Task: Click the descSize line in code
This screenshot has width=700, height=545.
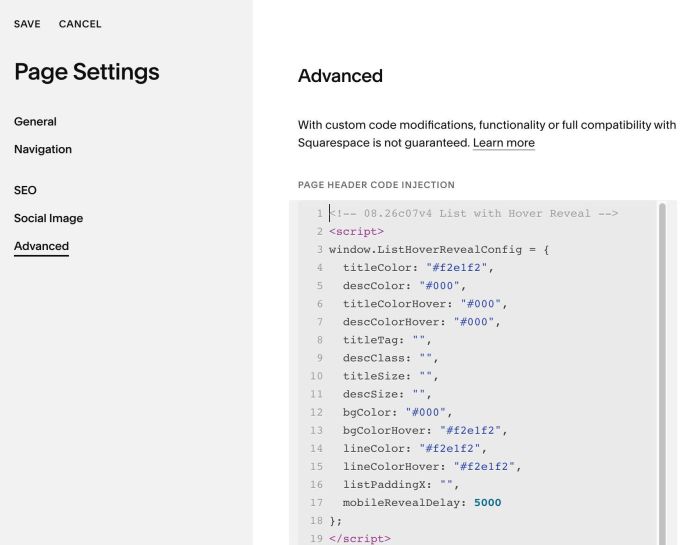Action: click(387, 394)
